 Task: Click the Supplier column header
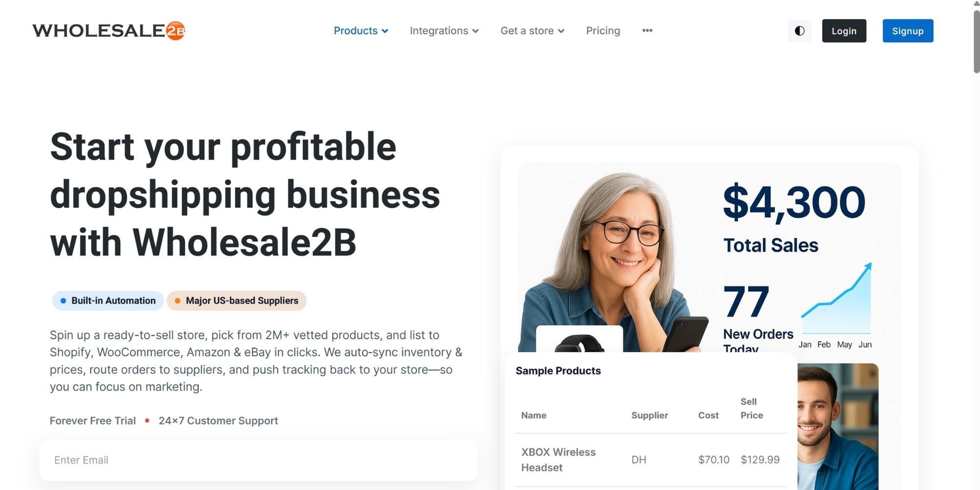point(649,416)
